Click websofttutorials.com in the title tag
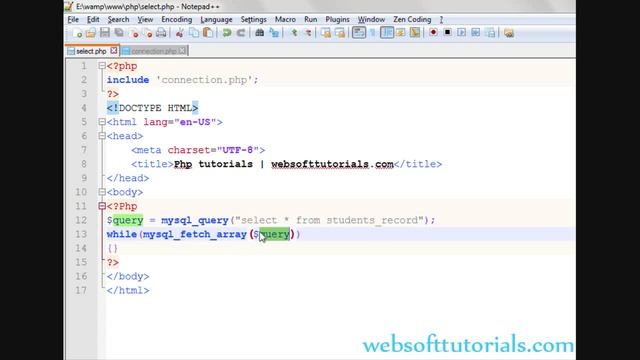The image size is (640, 360). pyautogui.click(x=332, y=164)
